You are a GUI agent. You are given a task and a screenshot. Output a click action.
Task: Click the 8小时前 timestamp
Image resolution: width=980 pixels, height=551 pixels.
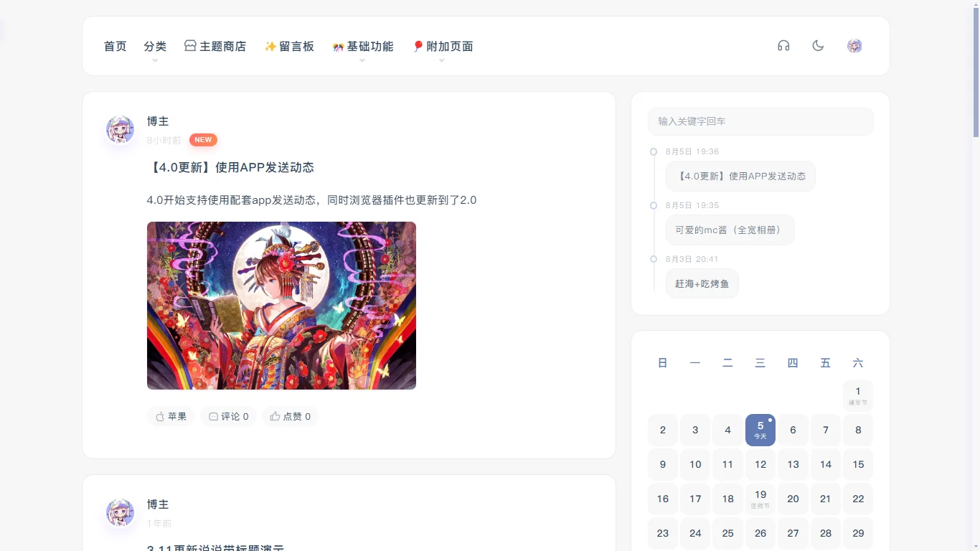point(164,141)
